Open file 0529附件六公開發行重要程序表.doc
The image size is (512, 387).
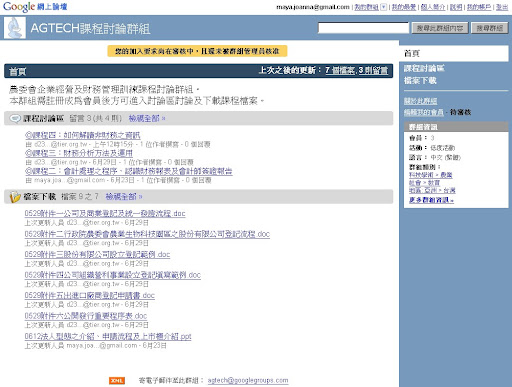85,316
